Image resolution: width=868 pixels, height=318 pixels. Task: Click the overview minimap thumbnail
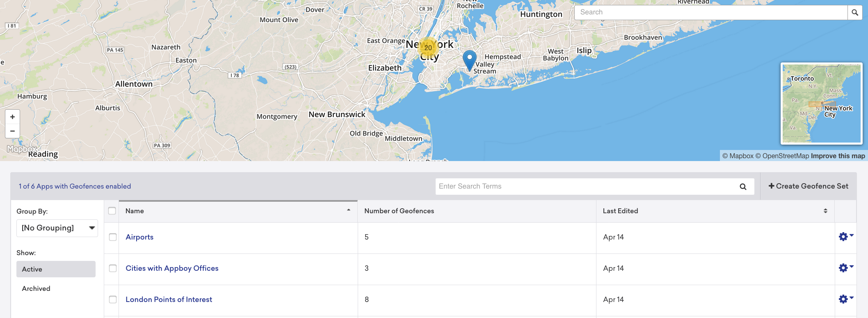point(821,104)
